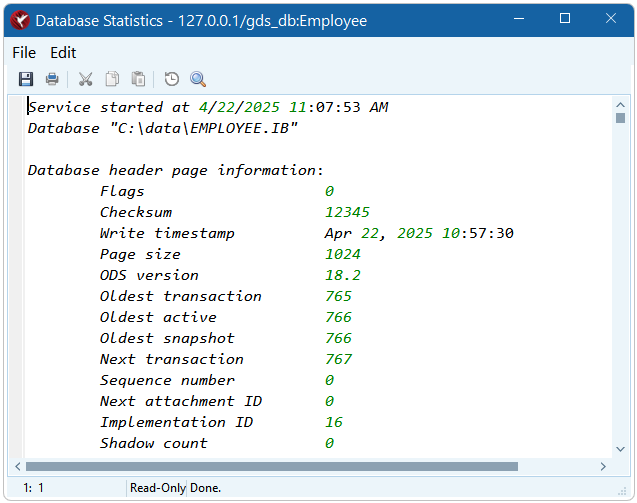Click the Flags label
The image size is (637, 503).
(122, 191)
